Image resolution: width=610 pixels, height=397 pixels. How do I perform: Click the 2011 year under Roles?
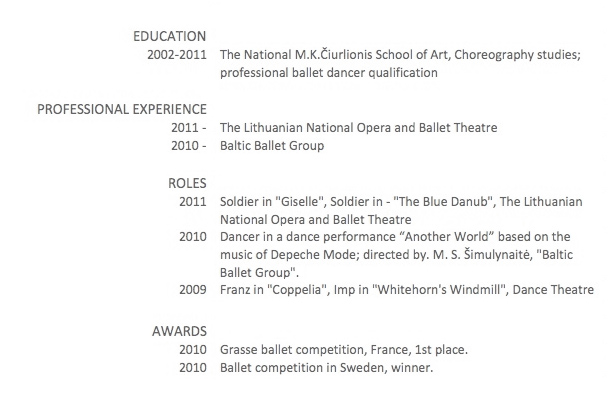193,202
